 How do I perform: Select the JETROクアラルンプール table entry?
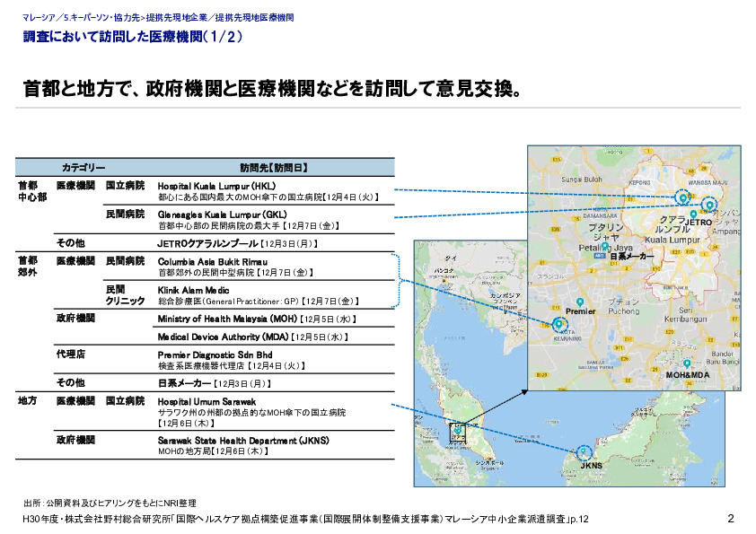click(x=237, y=243)
